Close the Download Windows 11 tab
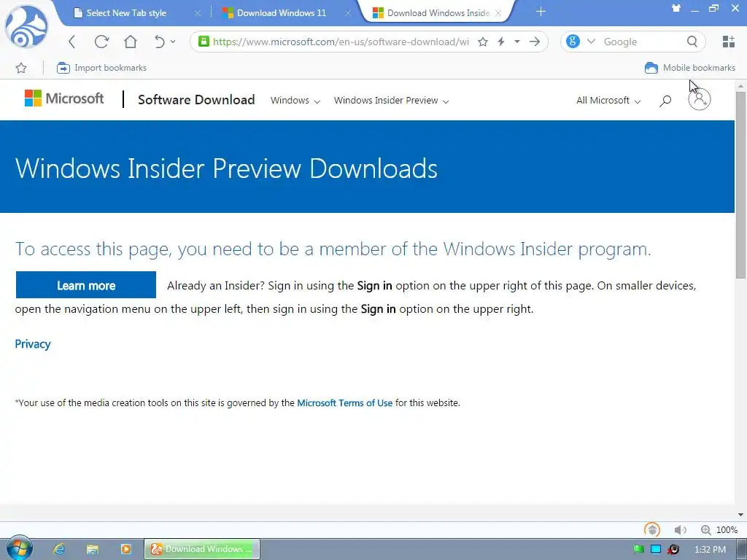Screen dimensions: 747x560 click(x=348, y=13)
